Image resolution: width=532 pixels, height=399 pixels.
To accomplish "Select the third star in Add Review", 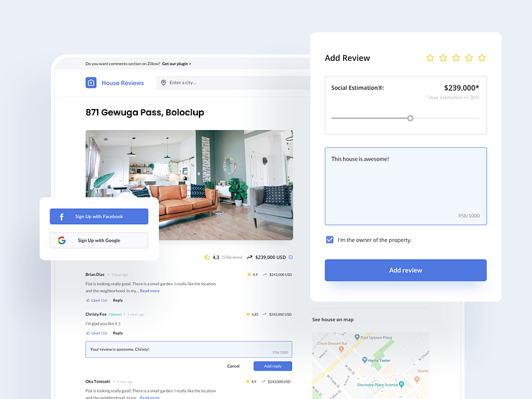I will pos(456,58).
